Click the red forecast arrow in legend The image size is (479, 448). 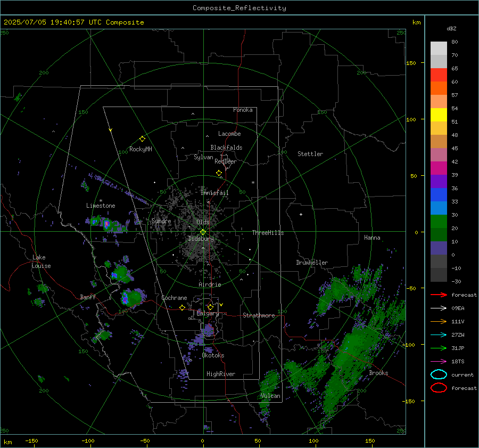point(439,295)
